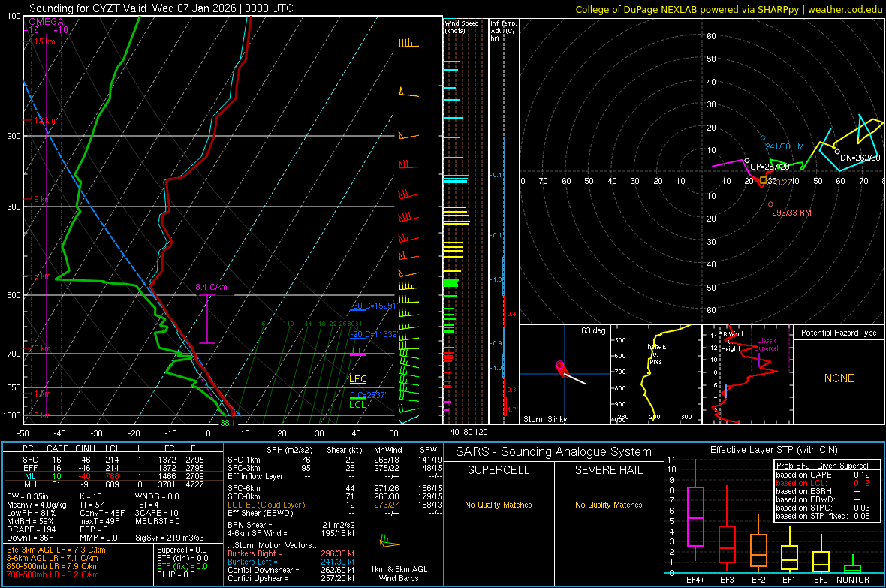Viewport: 886px width, 588px height.
Task: Click No Quality Matches under SEVERE HAIL
Action: (608, 505)
